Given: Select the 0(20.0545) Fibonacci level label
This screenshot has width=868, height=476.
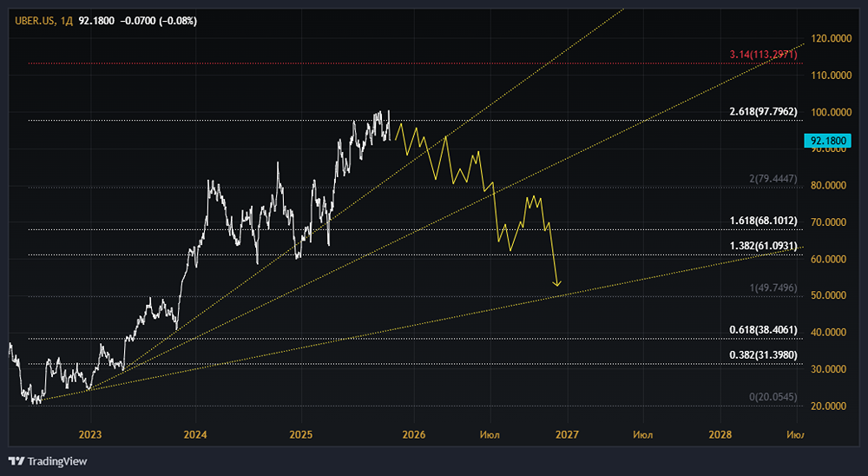Looking at the screenshot, I should point(773,397).
